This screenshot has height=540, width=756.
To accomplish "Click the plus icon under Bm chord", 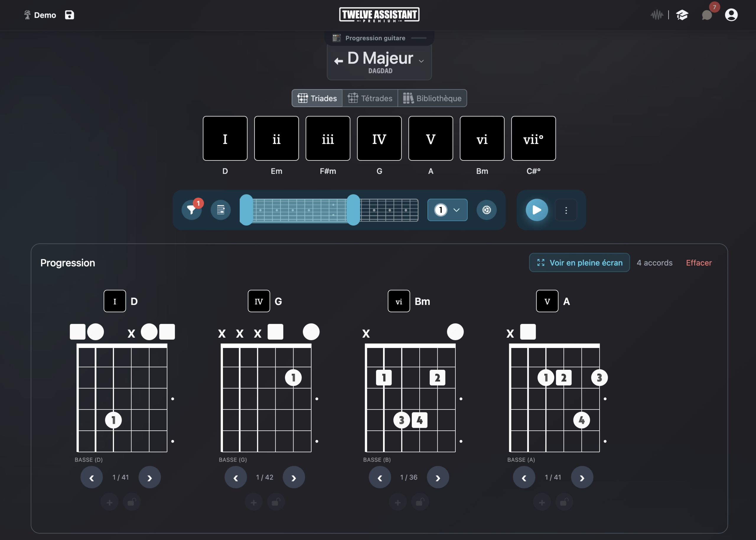I will click(x=398, y=502).
